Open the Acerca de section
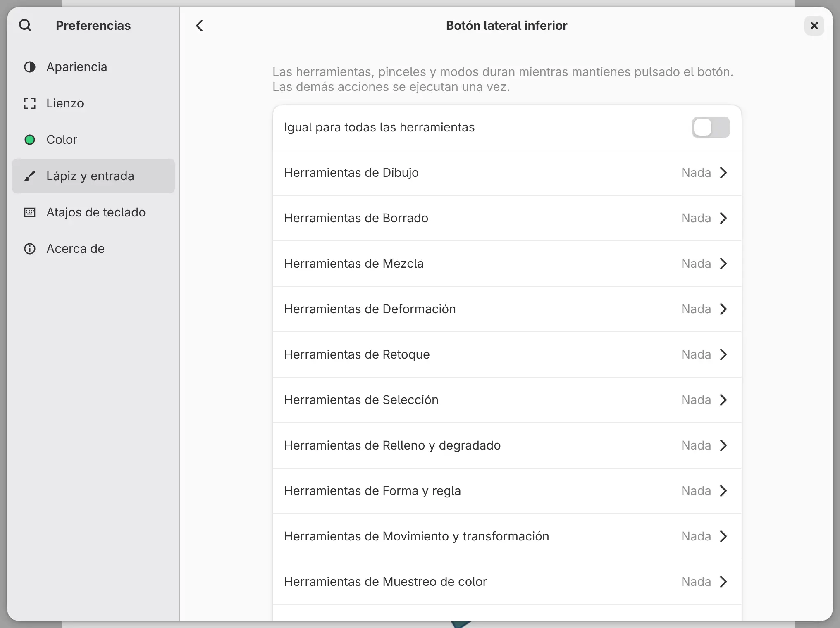The height and width of the screenshot is (628, 840). 93,249
